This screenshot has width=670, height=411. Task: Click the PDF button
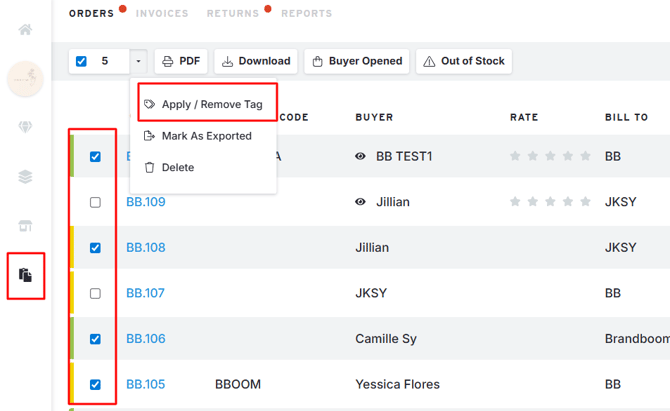(x=181, y=61)
